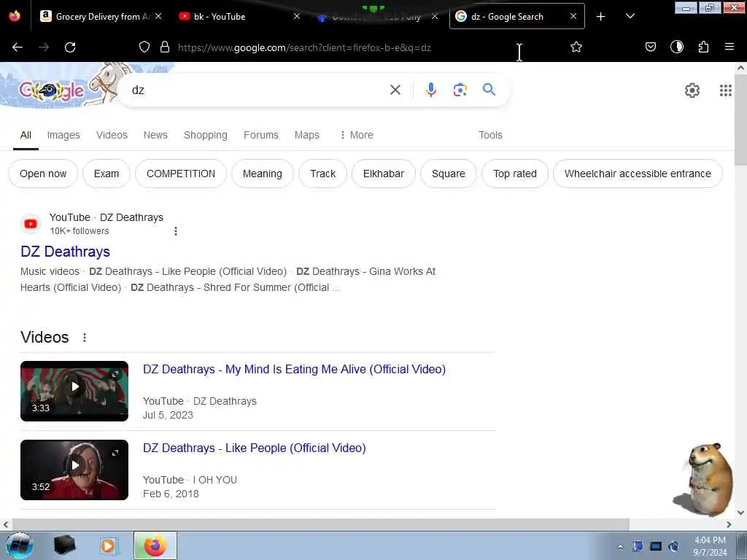The image size is (747, 560).
Task: Toggle the Exam filter chip
Action: pos(107,174)
